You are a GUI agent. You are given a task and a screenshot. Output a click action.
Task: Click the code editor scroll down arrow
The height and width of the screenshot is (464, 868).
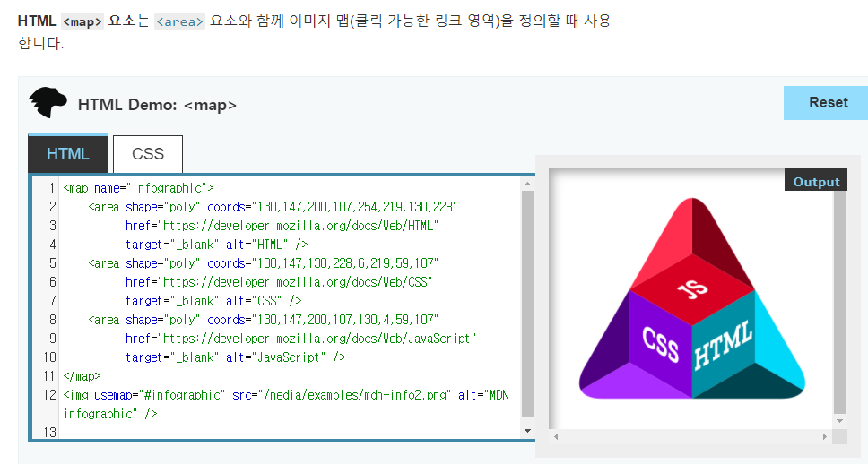click(x=527, y=431)
